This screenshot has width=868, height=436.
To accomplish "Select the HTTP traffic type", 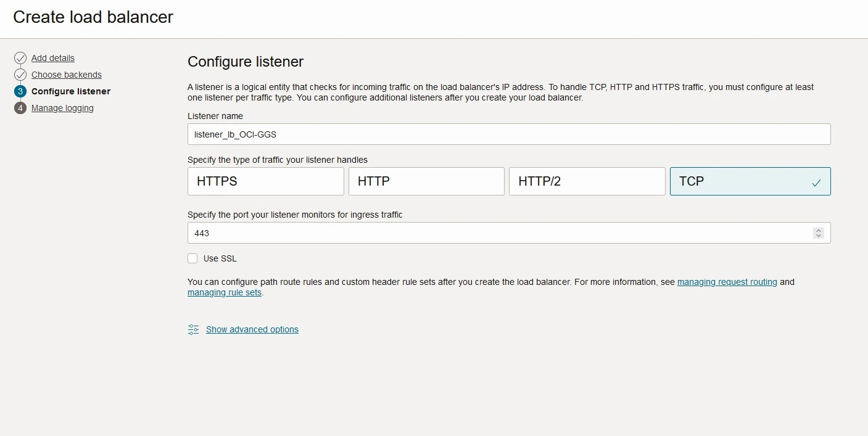I will pos(426,181).
